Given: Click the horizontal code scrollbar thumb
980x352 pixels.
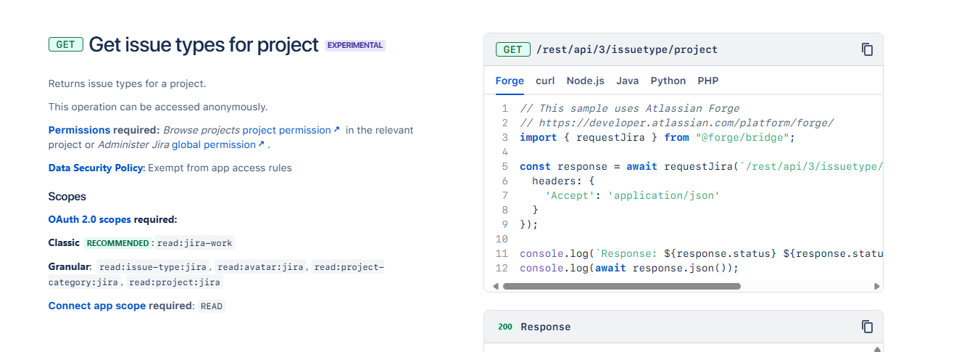Looking at the screenshot, I should coord(621,286).
